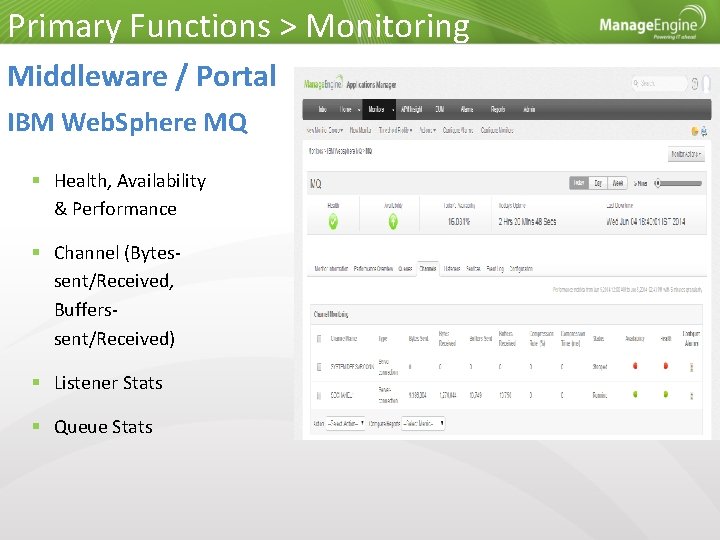The image size is (720, 540).
Task: Open Configure Alarm icon for Running channel
Action: [x=692, y=395]
